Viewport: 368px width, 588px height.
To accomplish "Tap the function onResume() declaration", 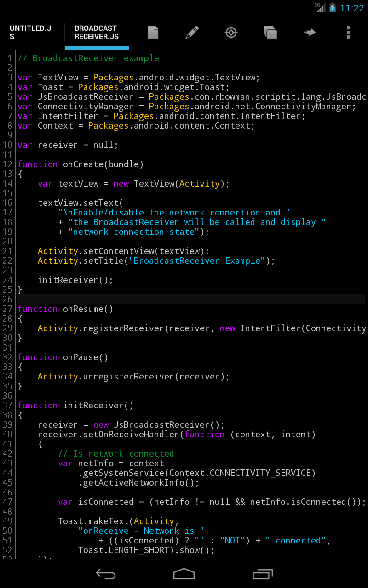I will 64,309.
